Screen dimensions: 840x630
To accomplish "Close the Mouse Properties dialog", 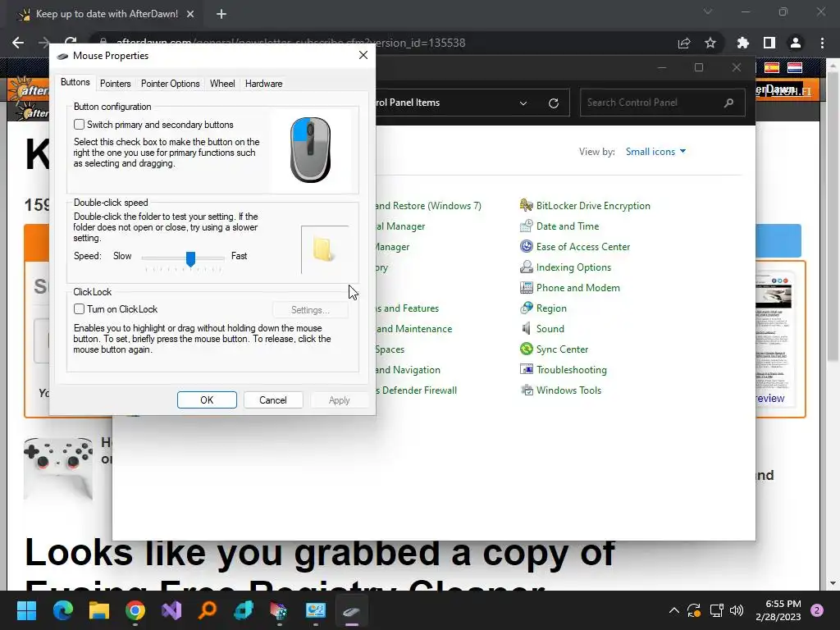I will pos(363,55).
